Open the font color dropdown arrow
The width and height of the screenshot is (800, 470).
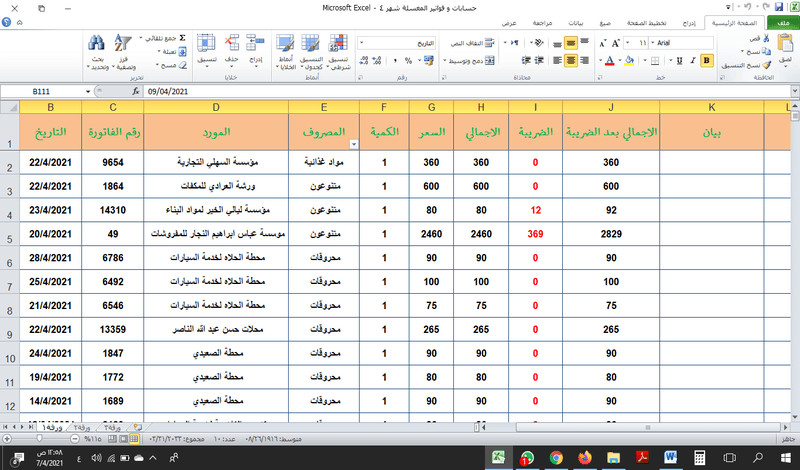click(601, 60)
